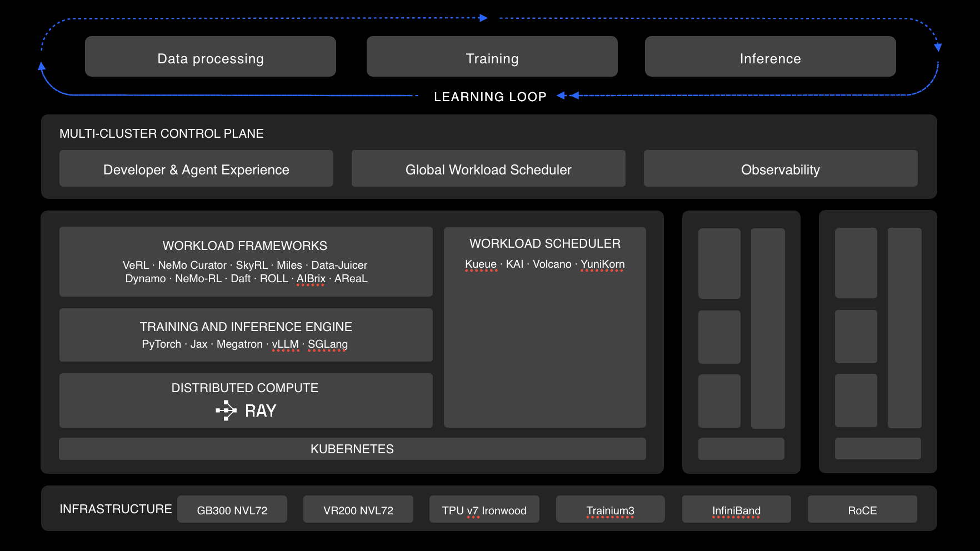Image resolution: width=980 pixels, height=551 pixels.
Task: Click the LEARNING LOOP label
Action: point(490,97)
